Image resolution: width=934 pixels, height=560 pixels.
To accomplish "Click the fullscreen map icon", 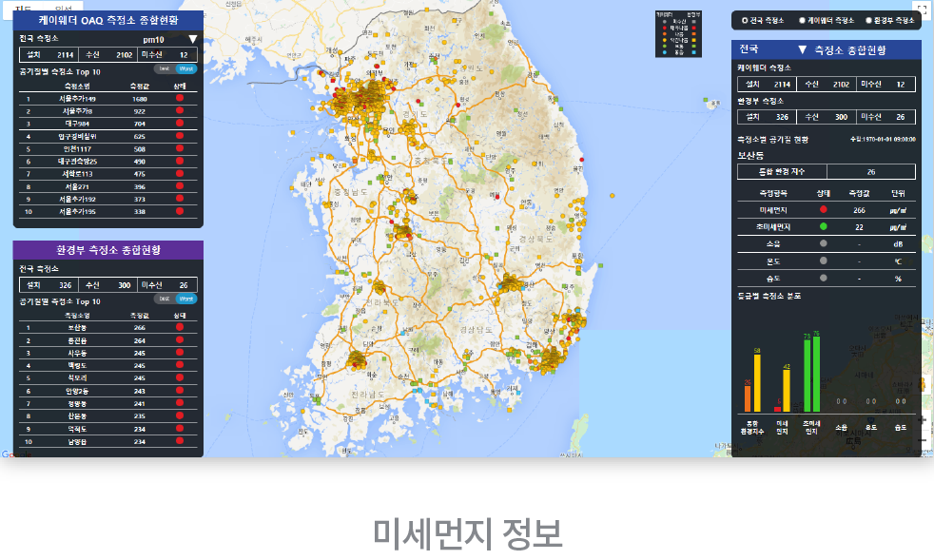I will point(921,9).
